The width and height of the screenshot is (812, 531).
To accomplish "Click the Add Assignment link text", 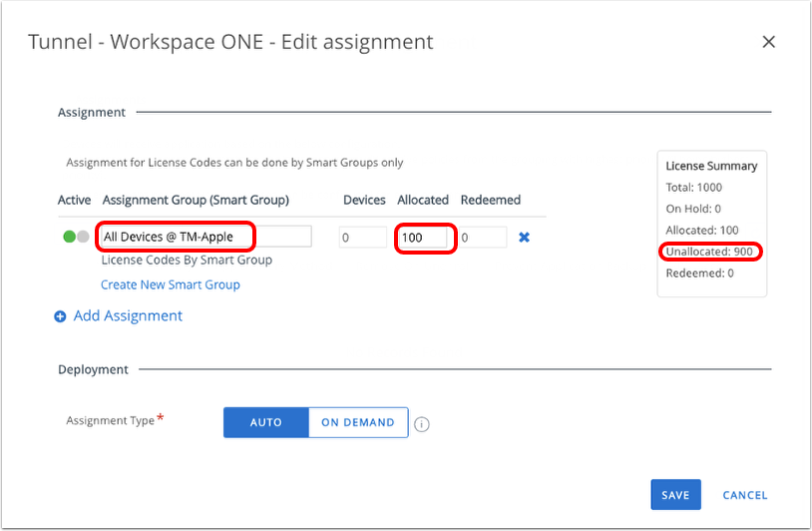I will (128, 315).
